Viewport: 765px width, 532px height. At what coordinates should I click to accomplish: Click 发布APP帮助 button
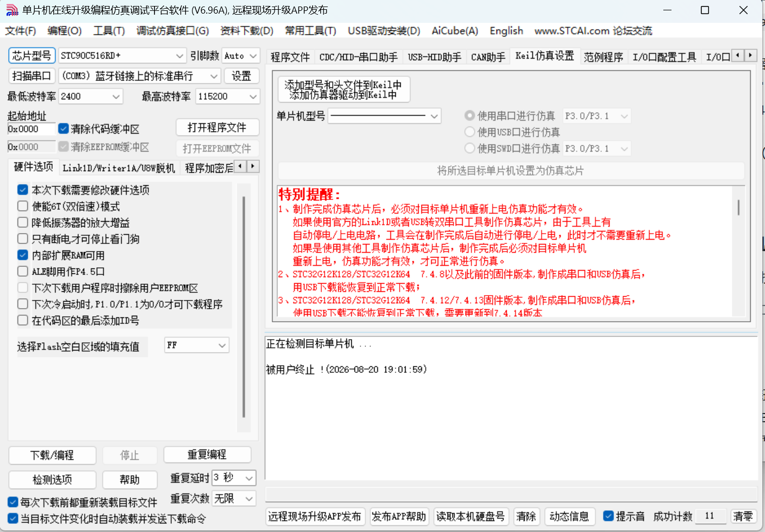[399, 516]
